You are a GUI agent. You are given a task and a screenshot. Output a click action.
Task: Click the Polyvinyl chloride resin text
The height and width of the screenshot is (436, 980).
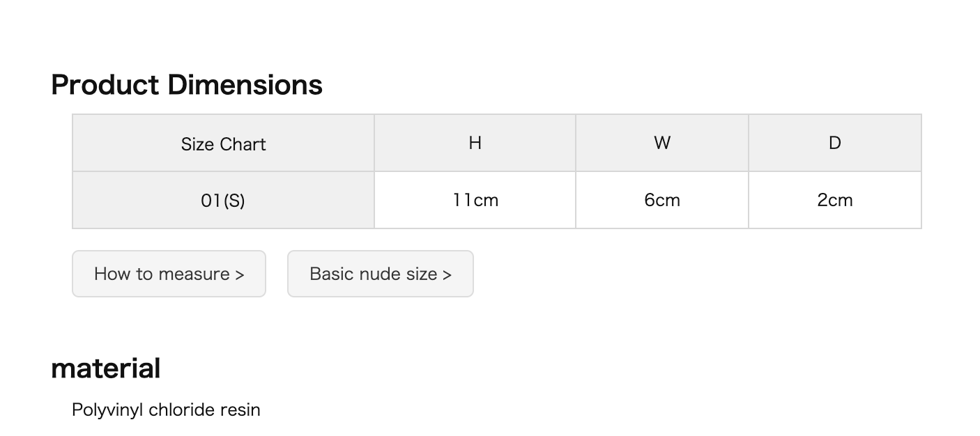coord(166,410)
